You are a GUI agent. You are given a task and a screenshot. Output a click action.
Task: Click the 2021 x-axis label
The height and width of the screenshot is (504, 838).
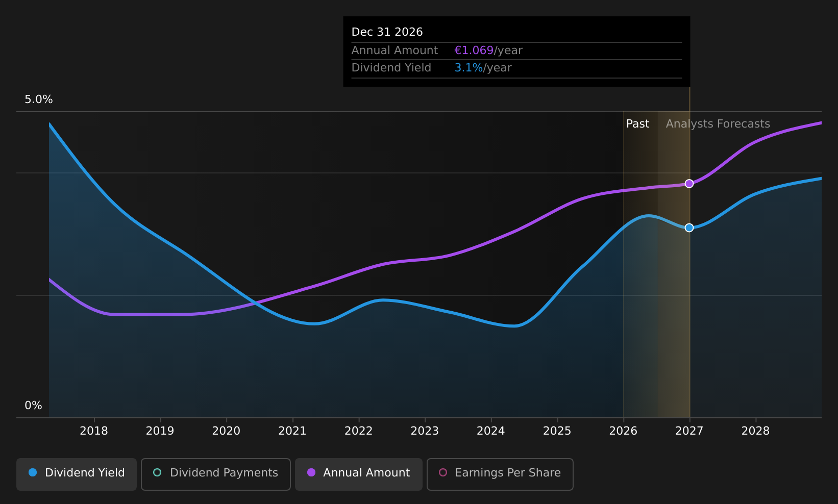292,431
